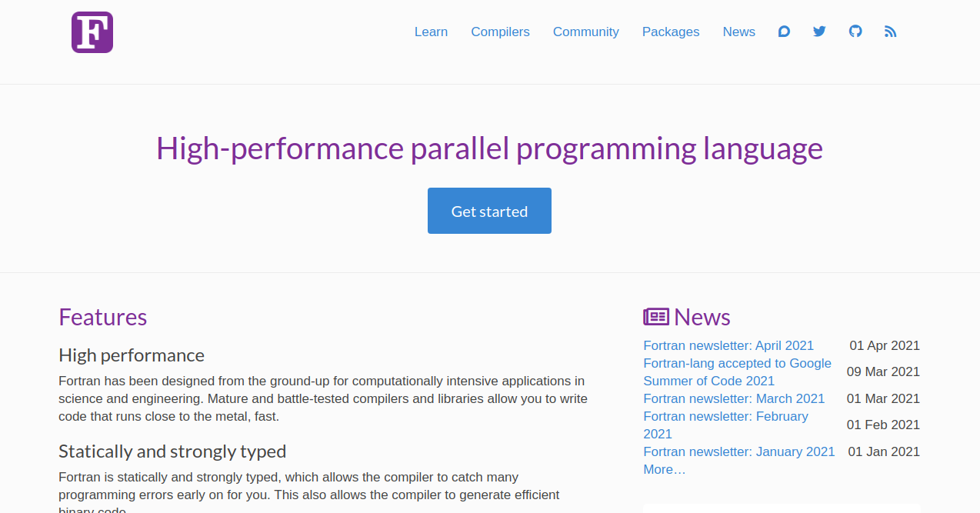Open Fortran newsletter: February 2021
The height and width of the screenshot is (513, 980).
point(725,425)
